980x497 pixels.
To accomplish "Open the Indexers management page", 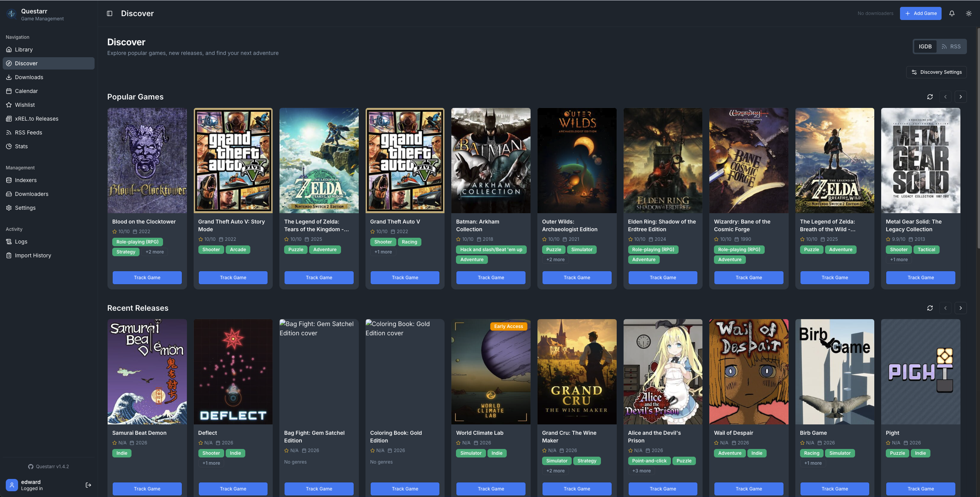I will pyautogui.click(x=48, y=180).
